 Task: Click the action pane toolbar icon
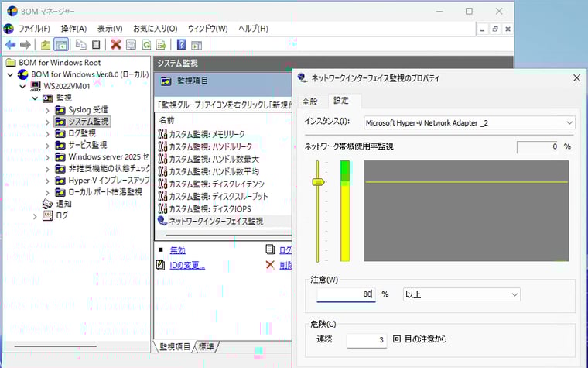(x=197, y=45)
